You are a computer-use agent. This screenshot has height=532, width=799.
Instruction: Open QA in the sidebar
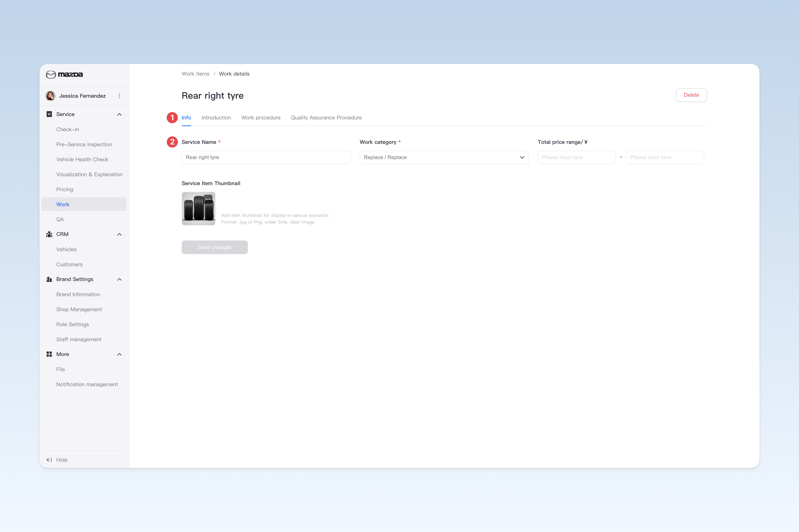(60, 219)
